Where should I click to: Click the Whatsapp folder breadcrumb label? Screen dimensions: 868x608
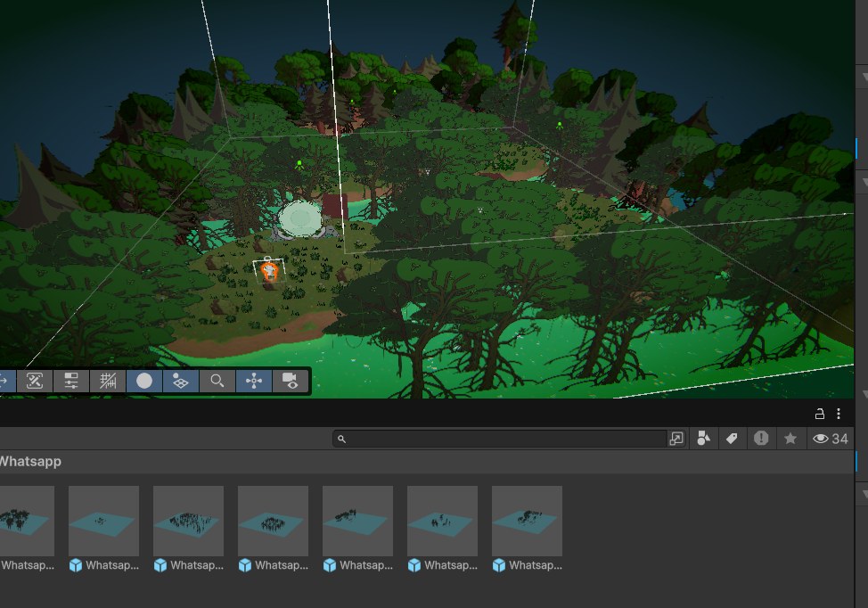coord(30,462)
